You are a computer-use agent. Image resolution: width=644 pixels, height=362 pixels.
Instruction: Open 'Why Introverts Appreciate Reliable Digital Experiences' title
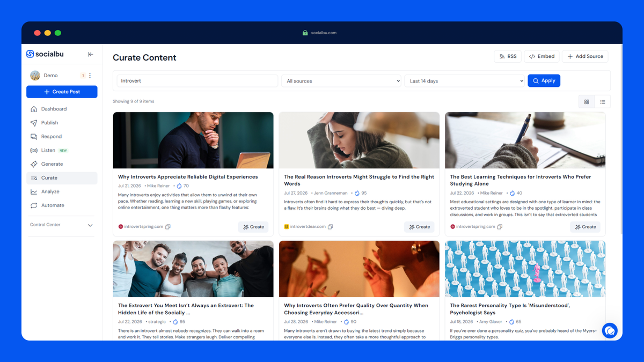tap(188, 177)
